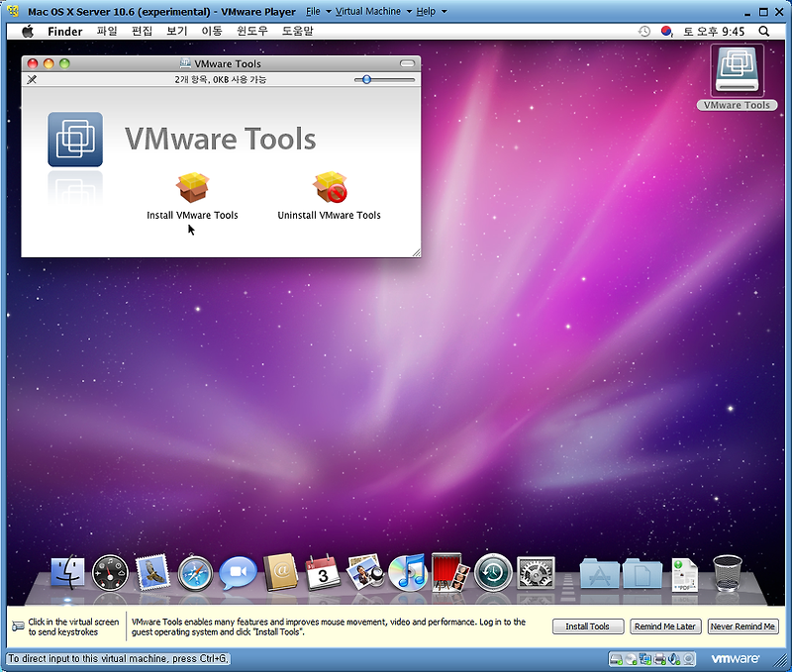The image size is (792, 672).
Task: Click the webcam device status icon
Action: pyautogui.click(x=688, y=659)
